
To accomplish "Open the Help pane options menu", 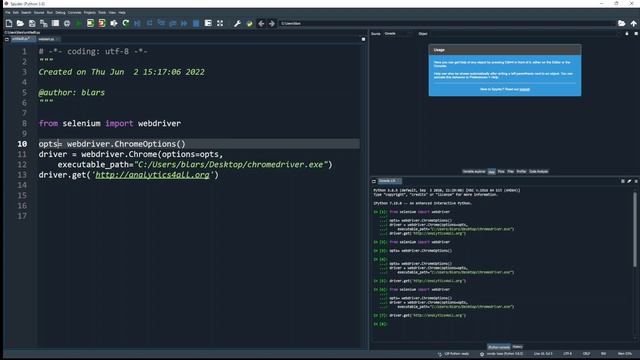I will pos(636,33).
